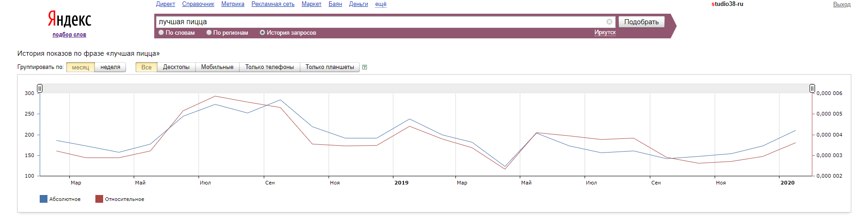Select the По словам radio button

(x=161, y=33)
